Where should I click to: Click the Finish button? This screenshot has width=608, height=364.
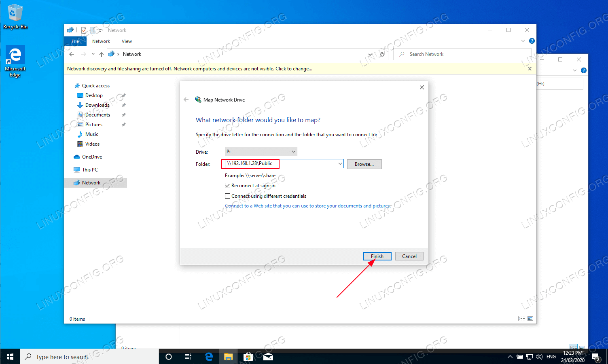pos(377,256)
